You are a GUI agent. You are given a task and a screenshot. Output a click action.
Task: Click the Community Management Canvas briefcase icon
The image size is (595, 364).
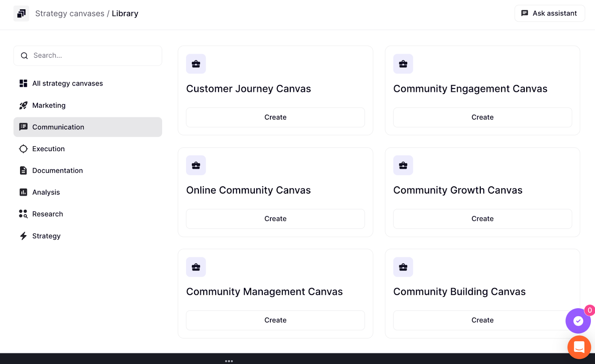point(196,267)
